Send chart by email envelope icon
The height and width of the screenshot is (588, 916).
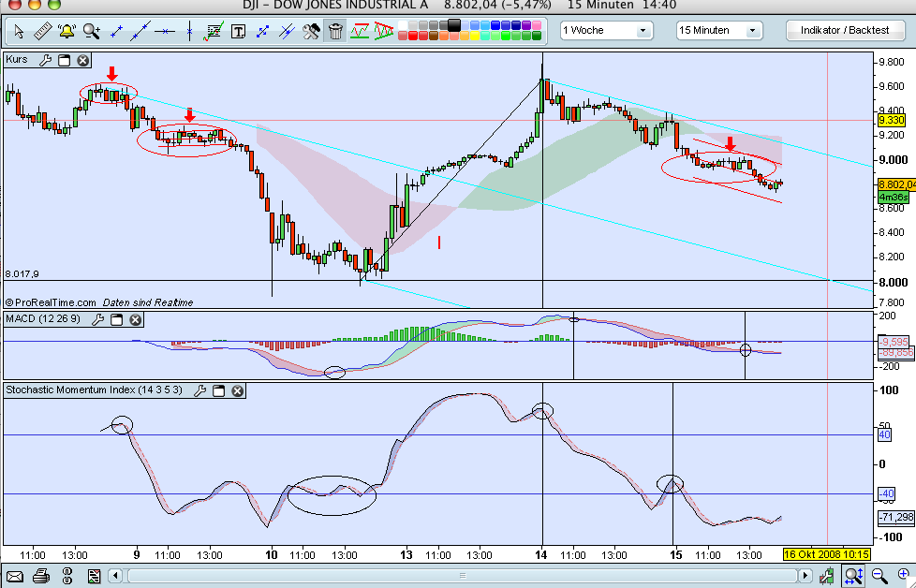click(15, 577)
